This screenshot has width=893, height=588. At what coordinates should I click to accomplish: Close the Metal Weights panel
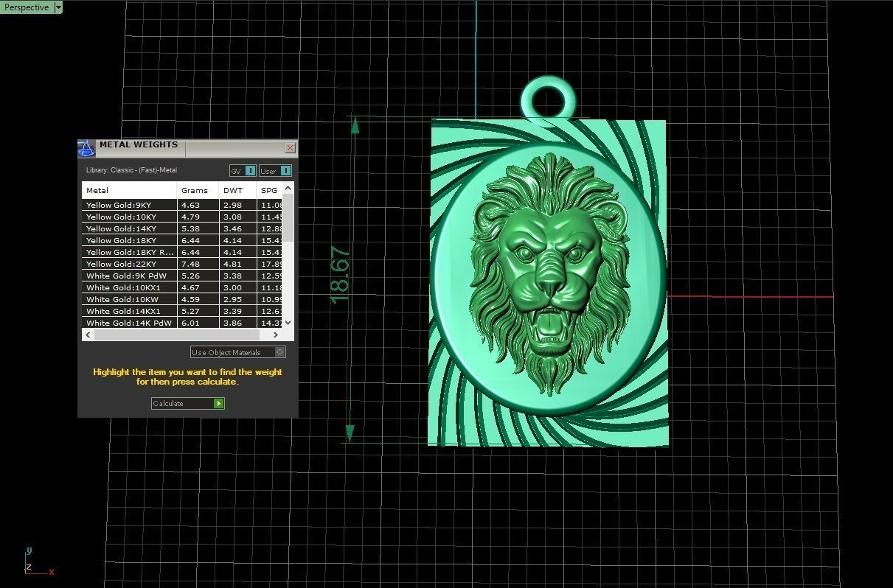click(x=290, y=147)
